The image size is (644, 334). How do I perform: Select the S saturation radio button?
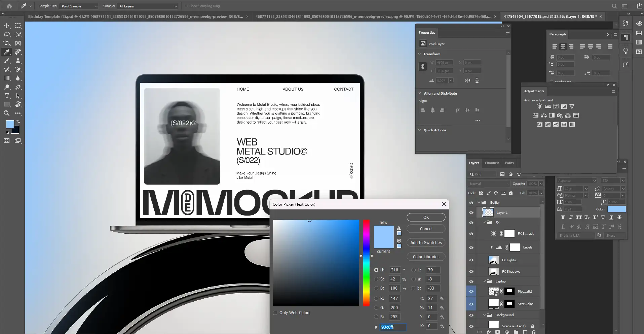coord(376,279)
